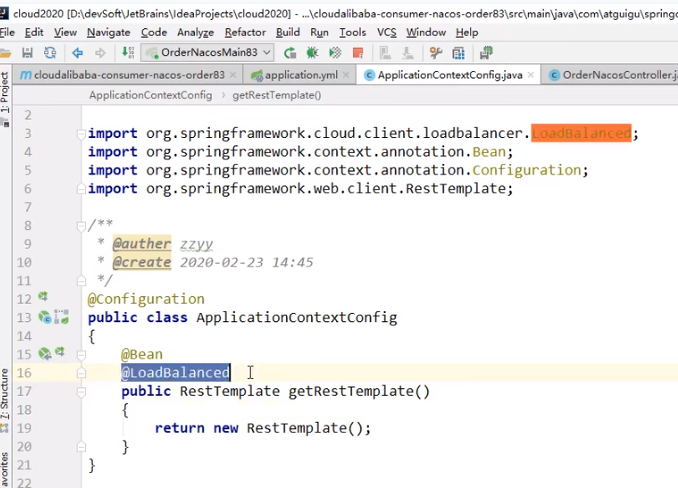
Task: Click the last toolbar icon after Project Structure
Action: point(486,53)
